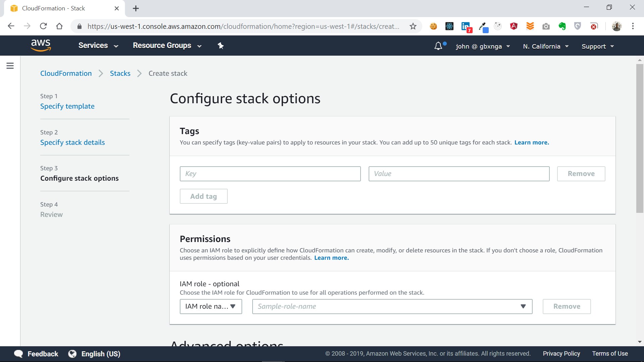
Task: Click the AWS logo home icon
Action: (x=41, y=45)
